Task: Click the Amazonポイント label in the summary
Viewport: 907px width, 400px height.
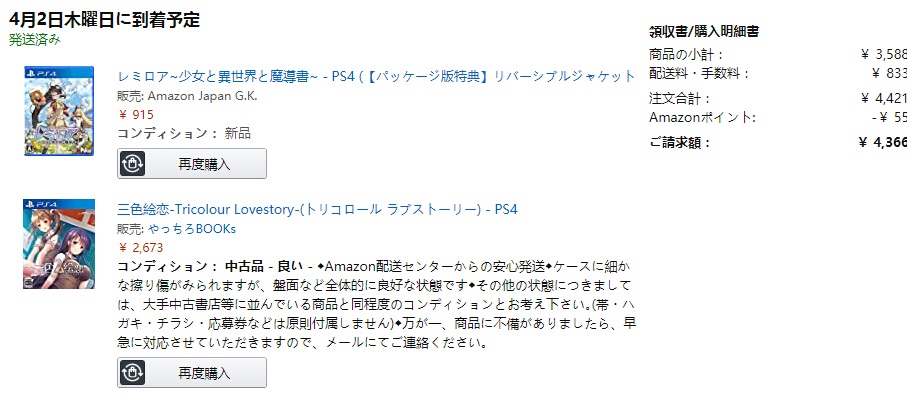Action: tap(692, 117)
